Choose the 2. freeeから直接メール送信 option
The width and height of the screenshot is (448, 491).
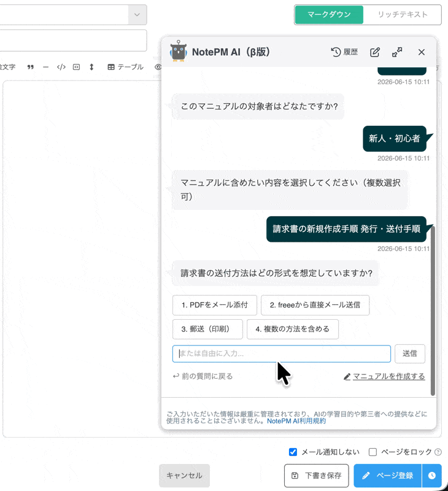(315, 305)
